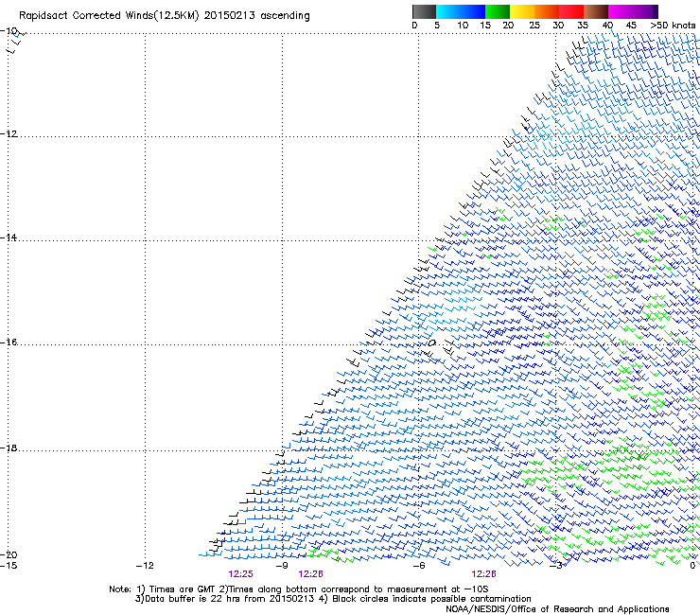
Task: Select the orange 25-30 knots color segment
Action: point(547,11)
